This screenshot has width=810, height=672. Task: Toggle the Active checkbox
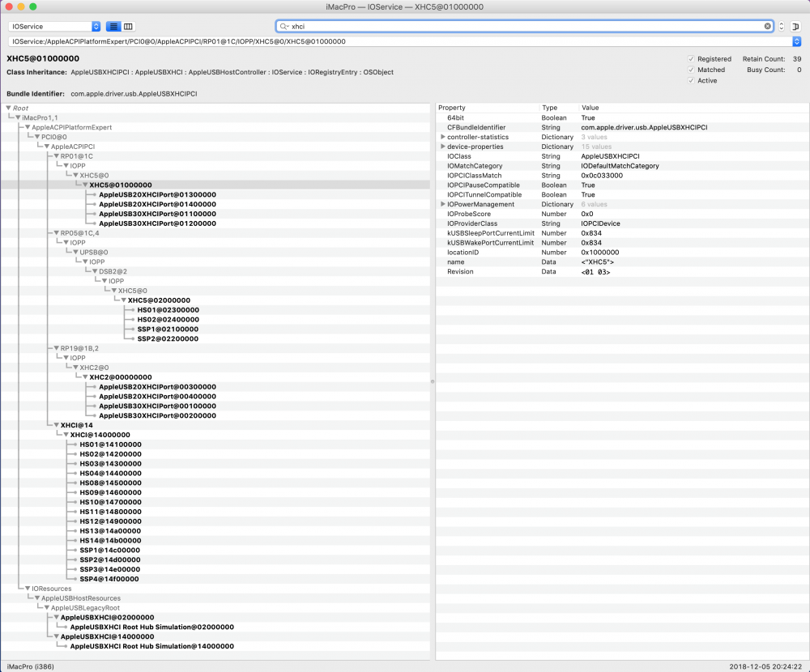pos(691,81)
